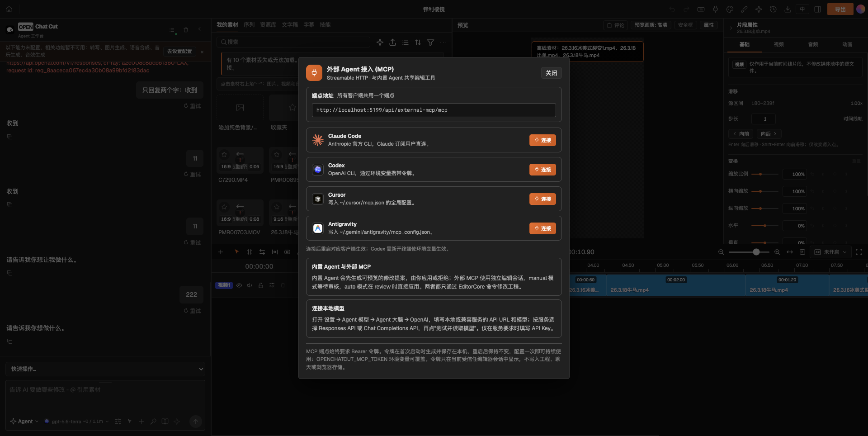The image size is (868, 436).
Task: Open the media filter funnel
Action: (x=430, y=42)
